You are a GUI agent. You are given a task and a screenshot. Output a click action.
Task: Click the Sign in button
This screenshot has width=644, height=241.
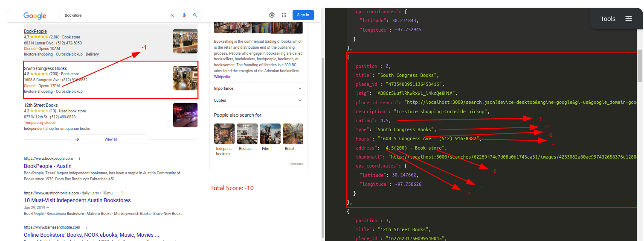[303, 15]
